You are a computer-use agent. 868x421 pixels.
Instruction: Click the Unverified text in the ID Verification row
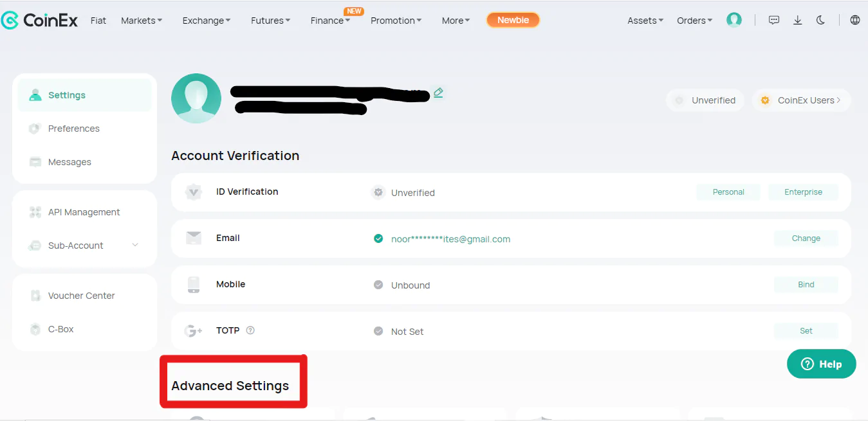pos(413,193)
